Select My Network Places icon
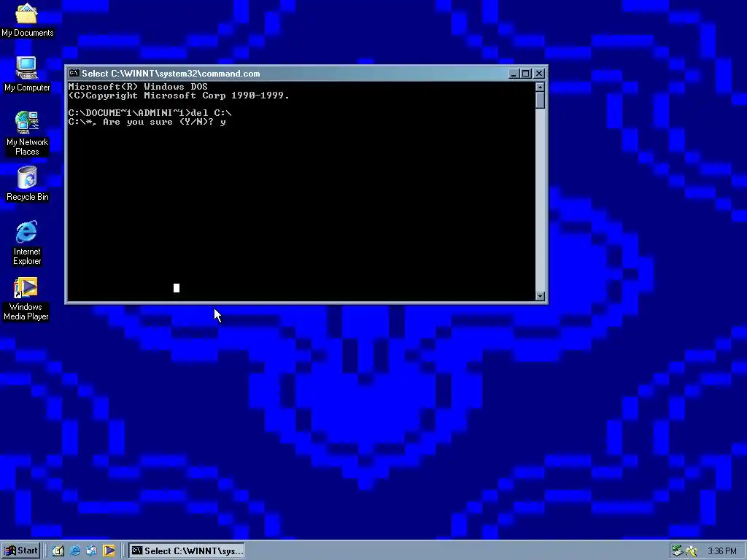747x560 pixels. point(27,133)
